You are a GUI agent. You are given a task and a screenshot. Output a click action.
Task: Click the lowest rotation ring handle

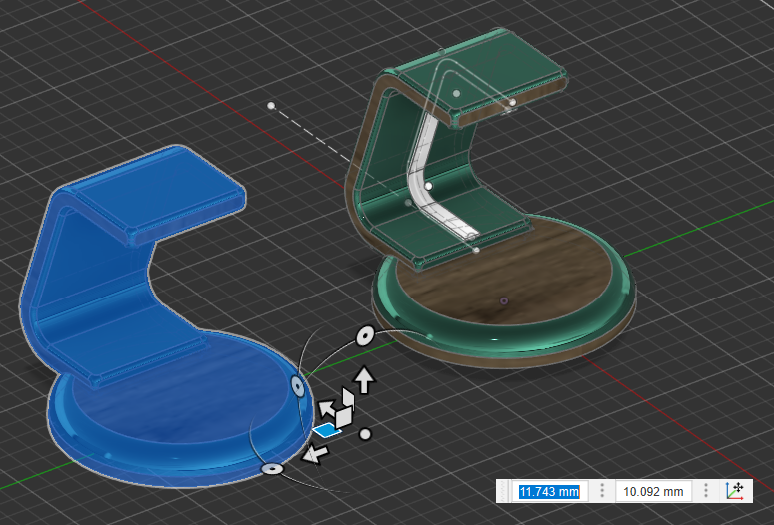pos(272,468)
